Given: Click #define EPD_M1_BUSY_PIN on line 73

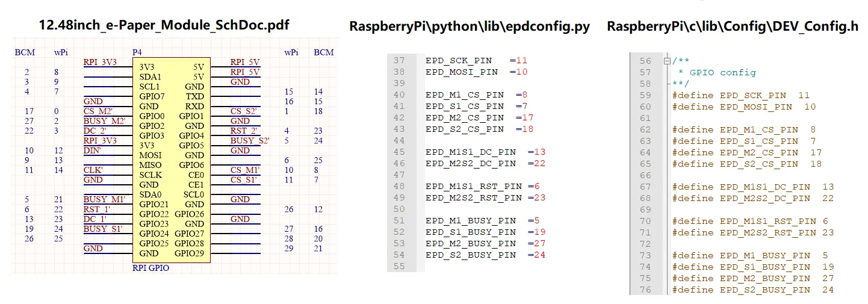Looking at the screenshot, I should coord(741,255).
